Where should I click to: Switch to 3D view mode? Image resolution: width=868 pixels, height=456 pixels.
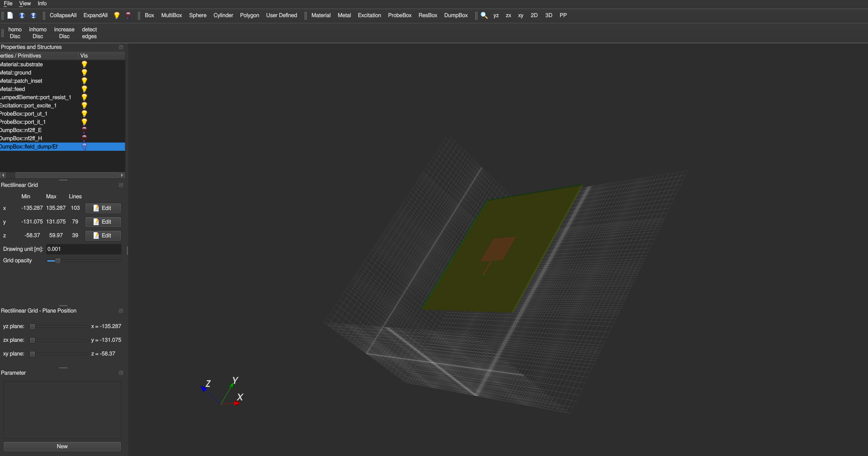pyautogui.click(x=548, y=15)
